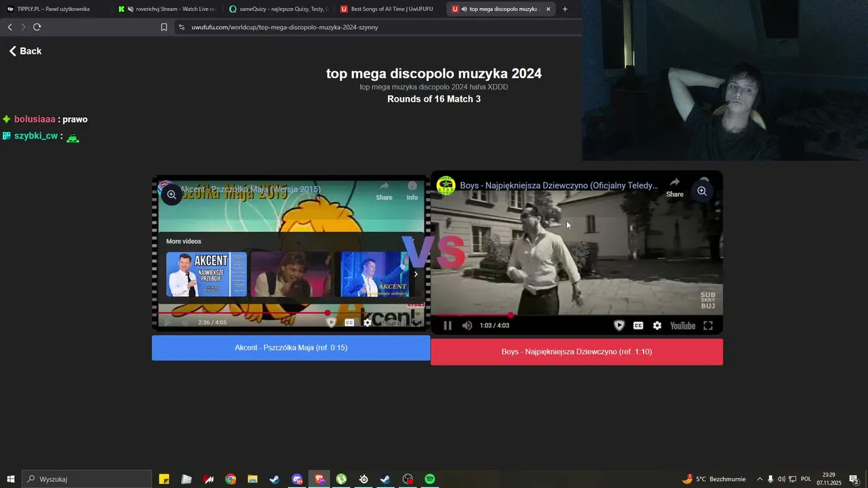Image resolution: width=868 pixels, height=488 pixels.
Task: Click the Wyszukaj taskbar search box
Action: click(x=87, y=479)
